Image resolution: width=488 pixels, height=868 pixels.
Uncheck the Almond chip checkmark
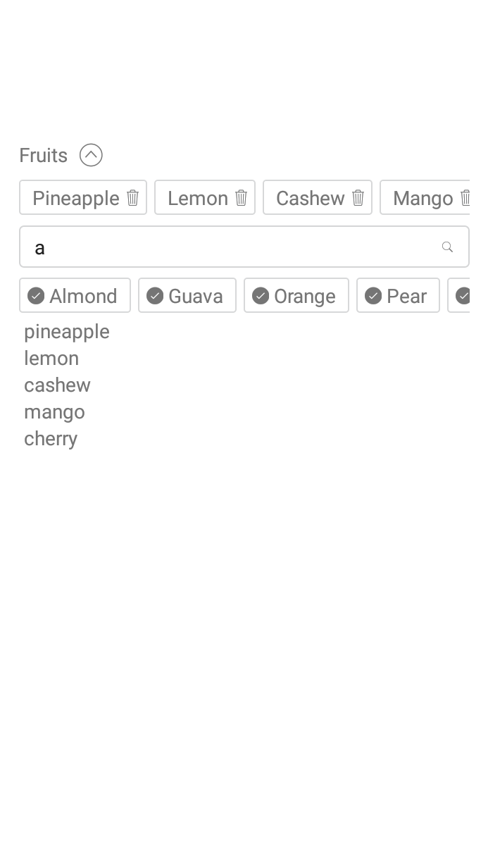[x=36, y=296]
